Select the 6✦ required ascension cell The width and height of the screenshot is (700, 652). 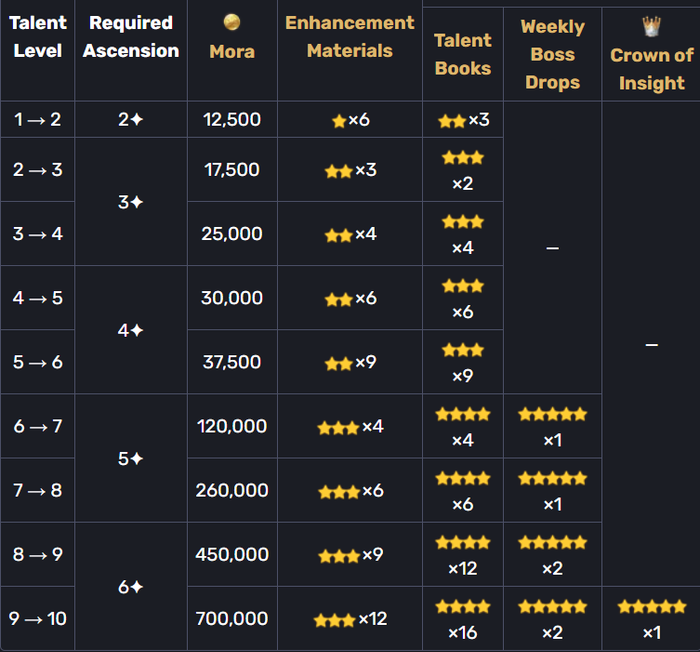coord(131,586)
